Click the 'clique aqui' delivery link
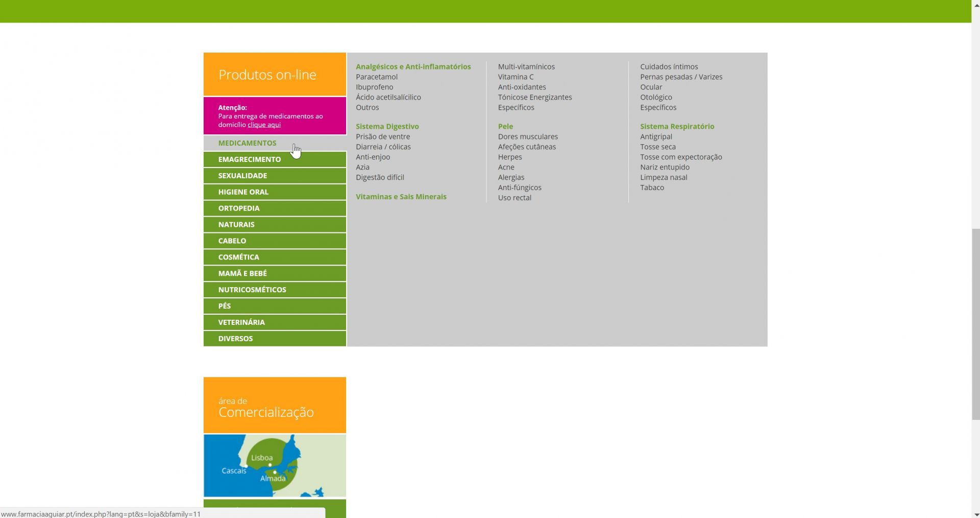 point(264,125)
